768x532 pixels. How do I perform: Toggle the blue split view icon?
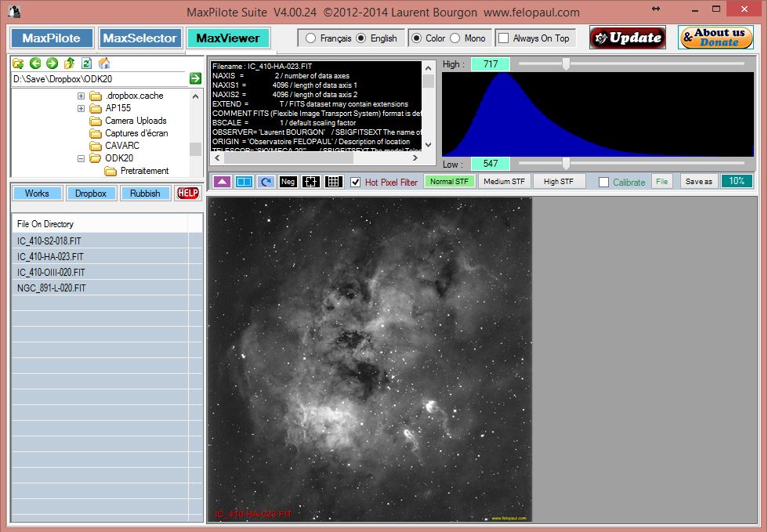tap(244, 182)
